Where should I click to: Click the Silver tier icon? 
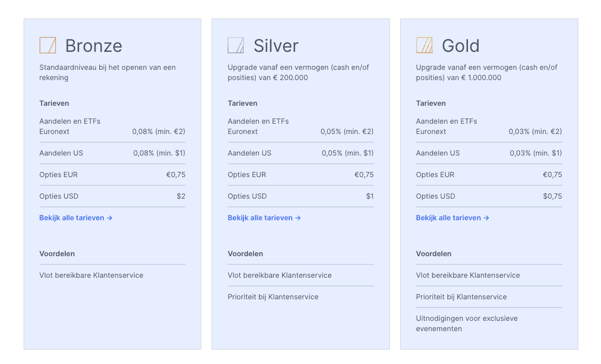[236, 45]
